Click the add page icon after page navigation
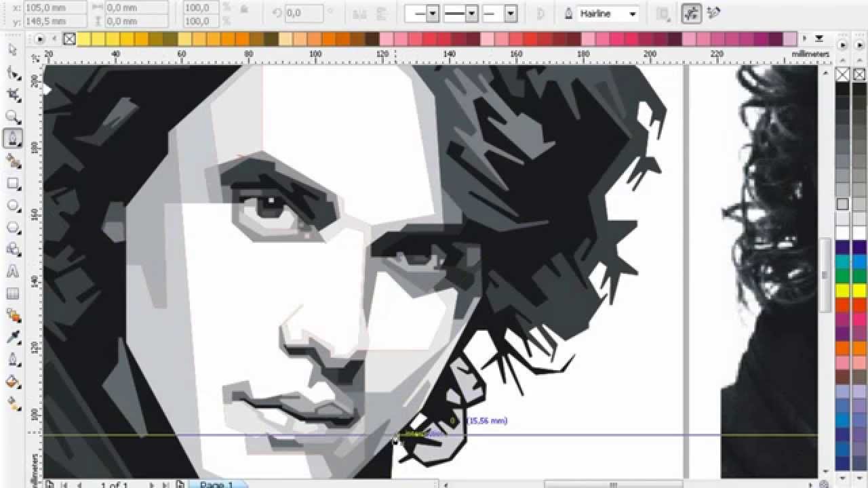The width and height of the screenshot is (868, 488). 180,484
